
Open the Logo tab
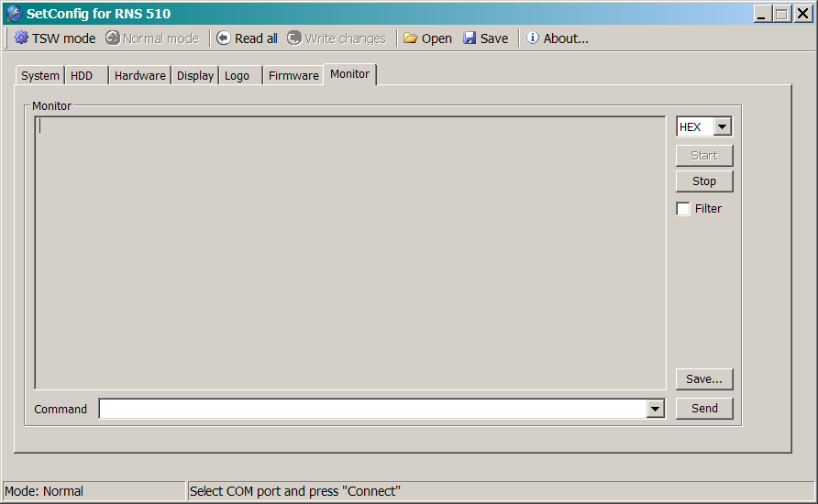[x=240, y=75]
